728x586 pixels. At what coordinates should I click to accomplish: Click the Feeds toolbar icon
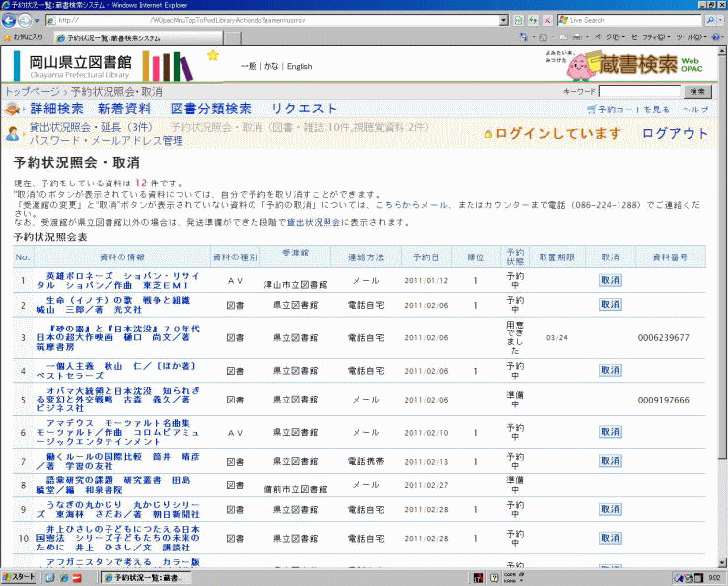[544, 37]
